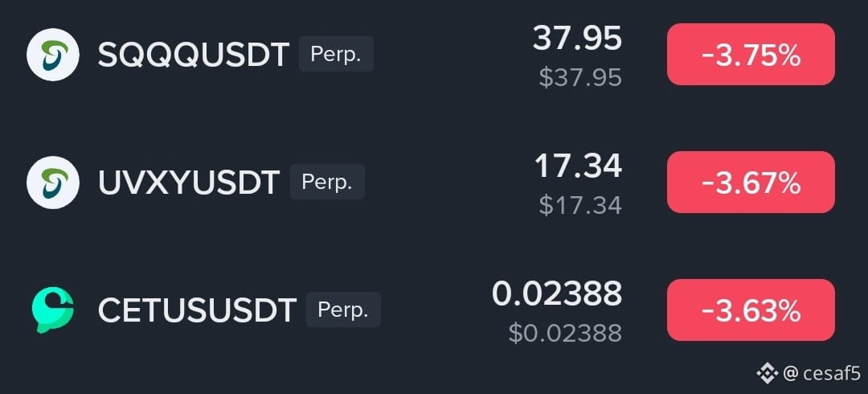This screenshot has width=868, height=394.
Task: Click the Perp. tag beside SQQQUSDT
Action: point(336,55)
